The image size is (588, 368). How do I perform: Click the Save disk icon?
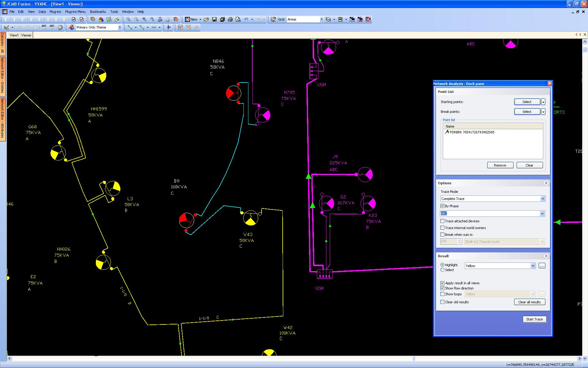tap(214, 19)
